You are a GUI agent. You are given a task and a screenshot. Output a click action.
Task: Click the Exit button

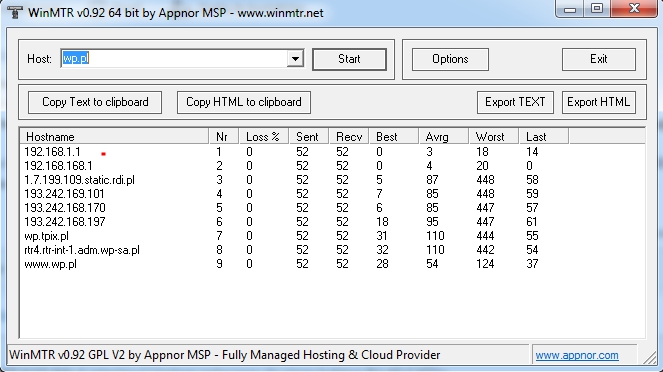599,59
